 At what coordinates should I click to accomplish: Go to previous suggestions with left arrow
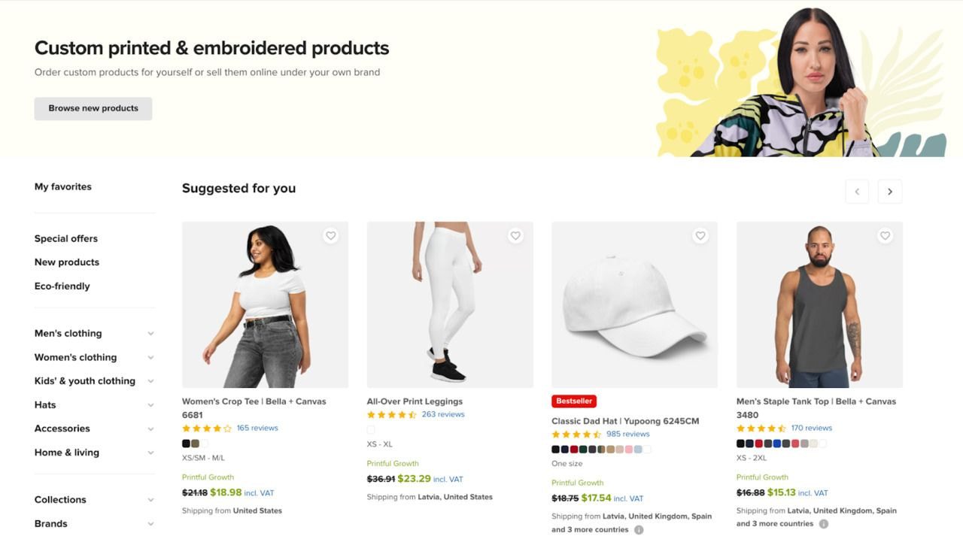tap(857, 192)
